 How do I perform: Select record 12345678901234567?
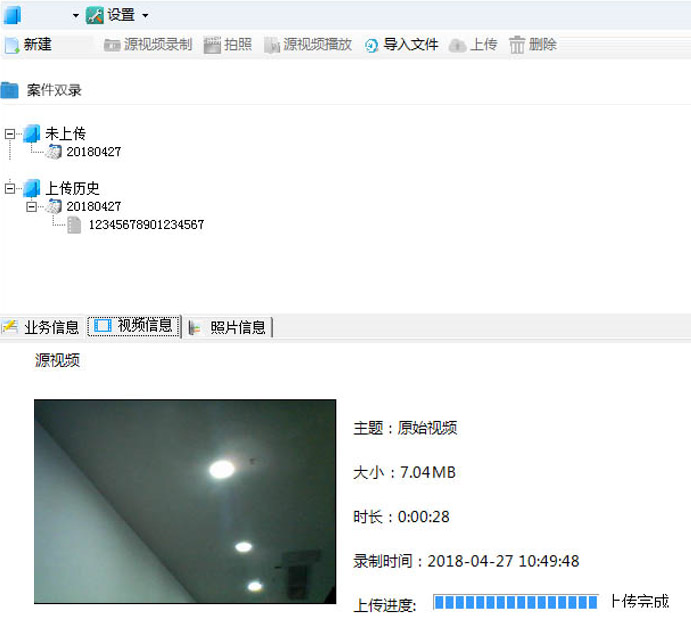coord(146,225)
